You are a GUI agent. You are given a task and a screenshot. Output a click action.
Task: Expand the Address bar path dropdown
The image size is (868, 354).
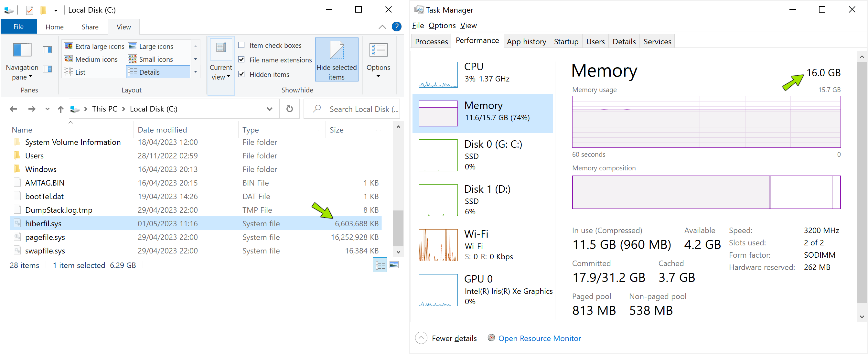(269, 109)
